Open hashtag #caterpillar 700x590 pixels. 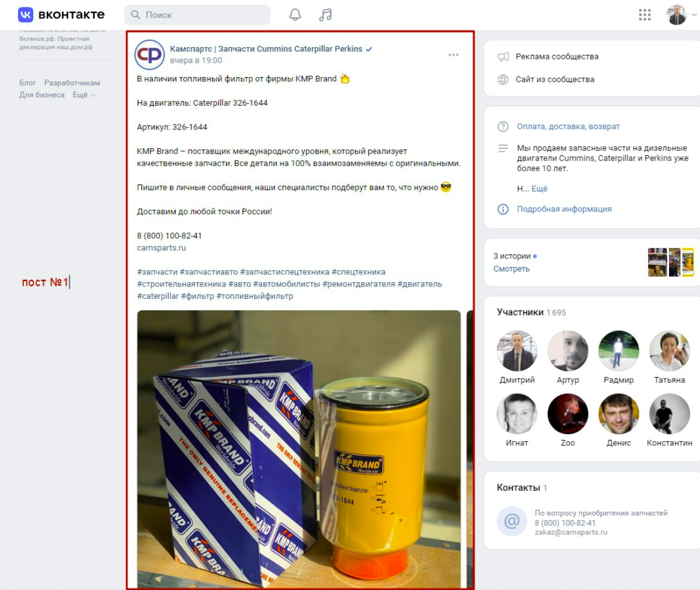158,296
